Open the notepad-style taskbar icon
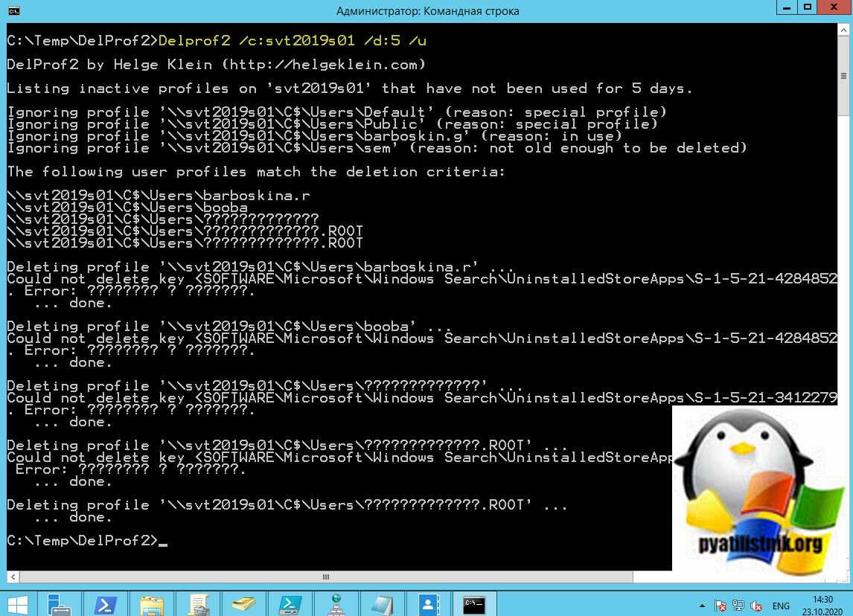The image size is (853, 616). click(382, 604)
